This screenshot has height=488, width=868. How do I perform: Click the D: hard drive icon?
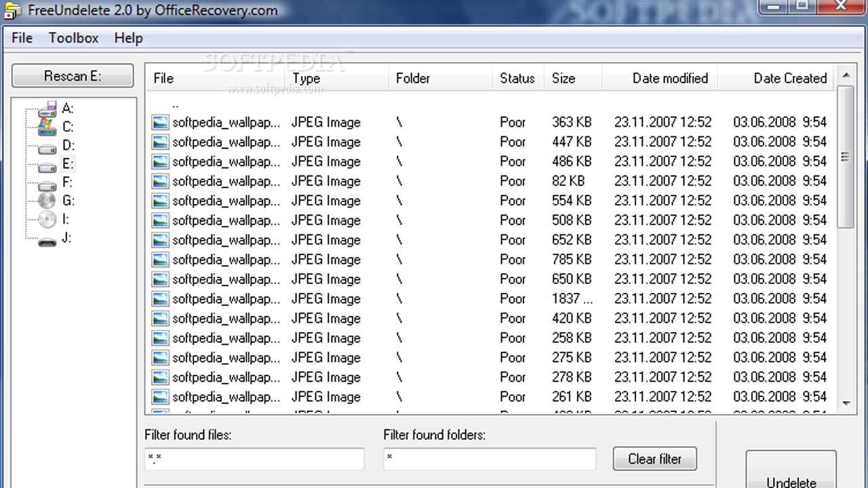tap(47, 146)
